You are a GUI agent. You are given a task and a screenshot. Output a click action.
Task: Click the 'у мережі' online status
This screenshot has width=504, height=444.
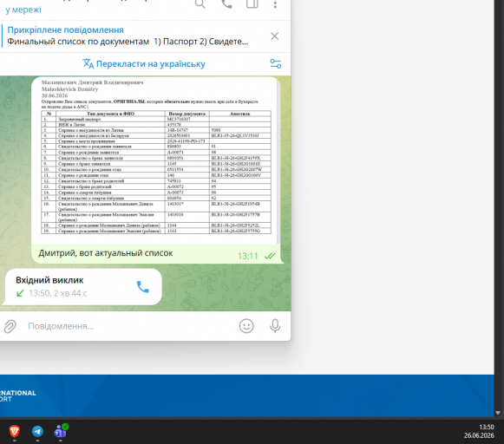23,10
